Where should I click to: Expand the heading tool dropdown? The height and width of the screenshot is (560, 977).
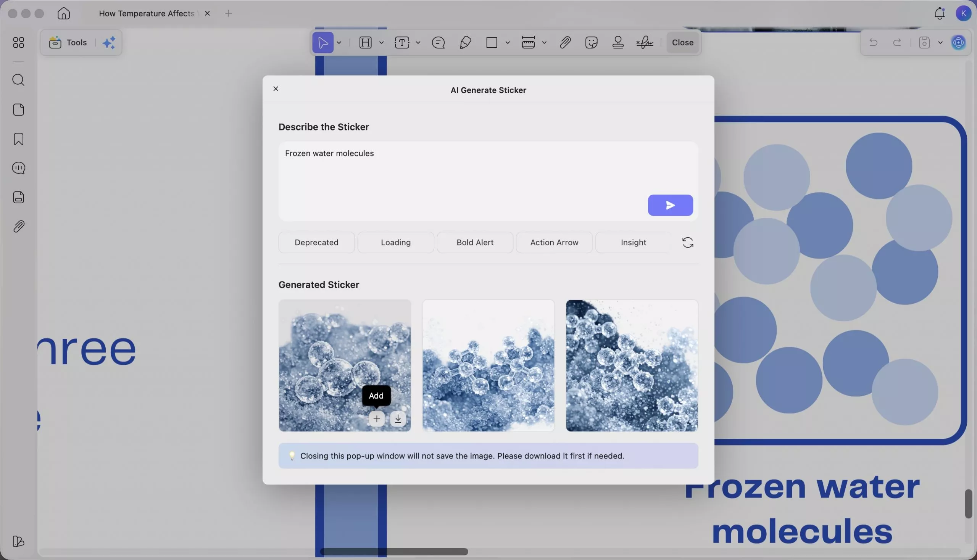coord(381,42)
